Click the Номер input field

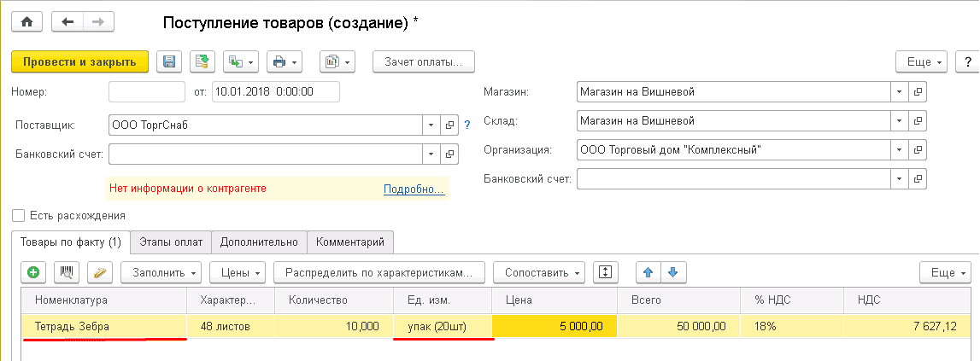(x=147, y=91)
